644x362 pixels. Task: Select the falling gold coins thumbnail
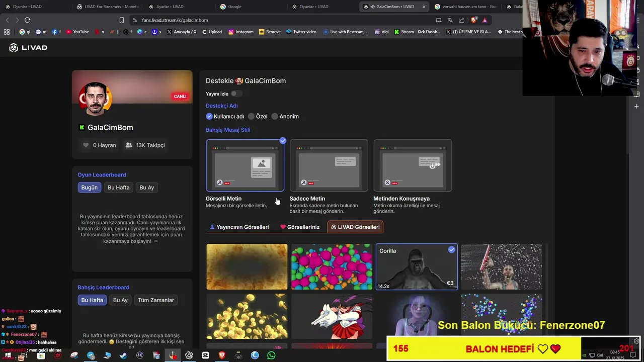click(x=247, y=316)
